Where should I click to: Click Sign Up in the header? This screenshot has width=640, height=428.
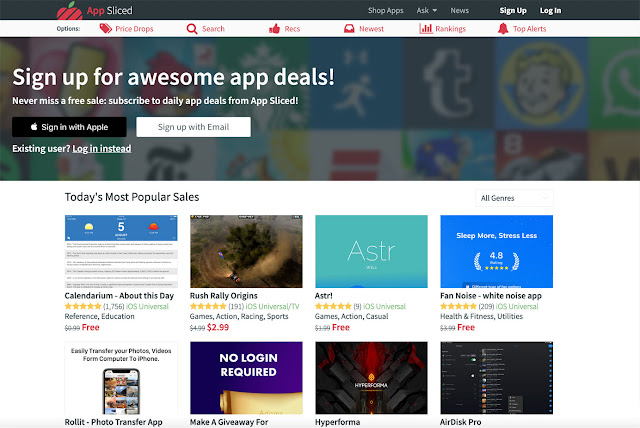[513, 11]
